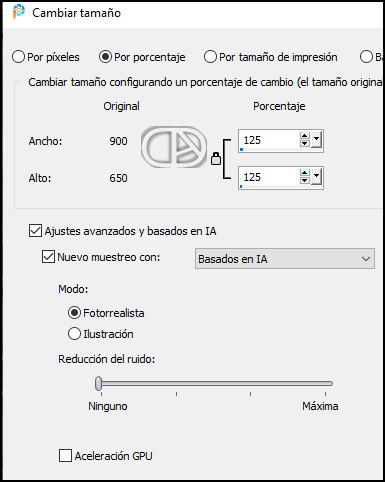Screen dimensions: 385x482
Task: Uncheck 'Ajustes avanzados y basados en IA'
Action: coord(35,231)
